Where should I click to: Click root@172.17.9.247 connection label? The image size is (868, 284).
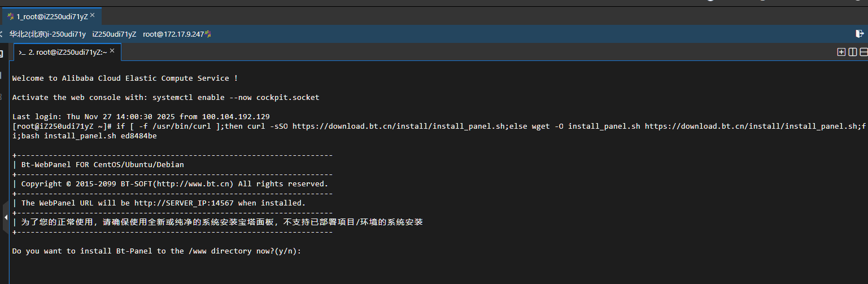pos(173,34)
